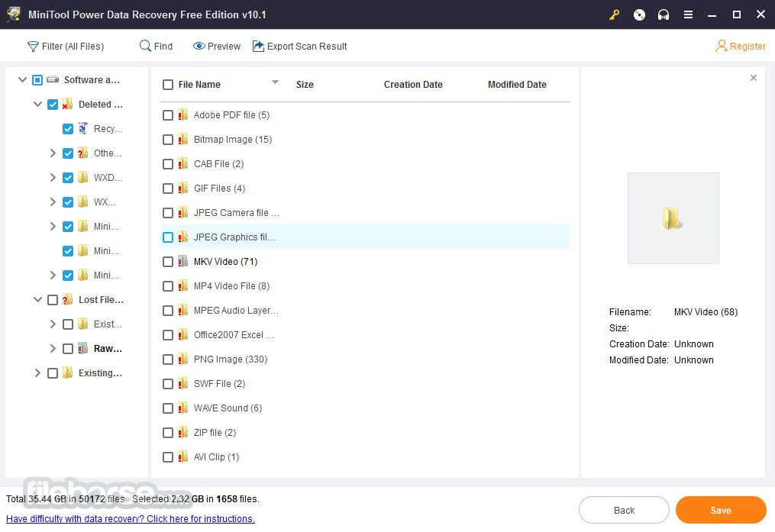Click the Save button
Image resolution: width=775 pixels, height=532 pixels.
[x=721, y=511]
